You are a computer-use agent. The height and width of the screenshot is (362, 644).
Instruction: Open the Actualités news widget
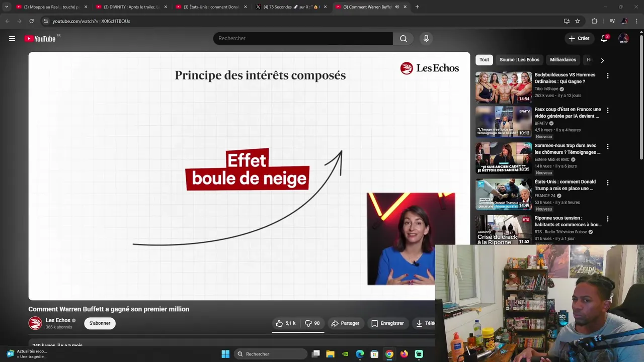point(26,354)
